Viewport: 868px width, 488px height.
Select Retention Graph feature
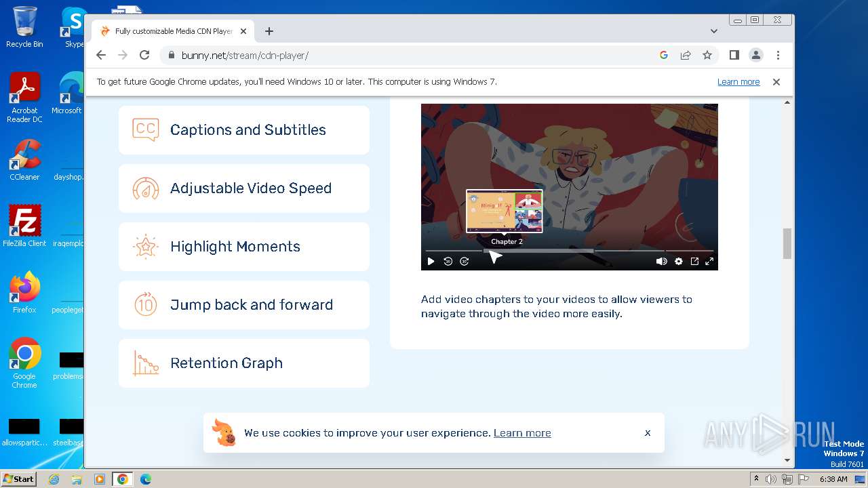pyautogui.click(x=244, y=363)
